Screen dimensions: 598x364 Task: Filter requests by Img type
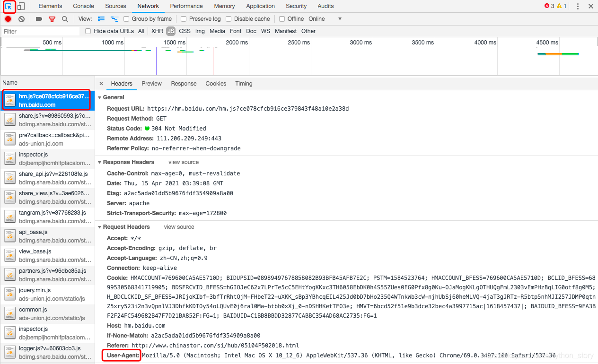click(x=200, y=31)
